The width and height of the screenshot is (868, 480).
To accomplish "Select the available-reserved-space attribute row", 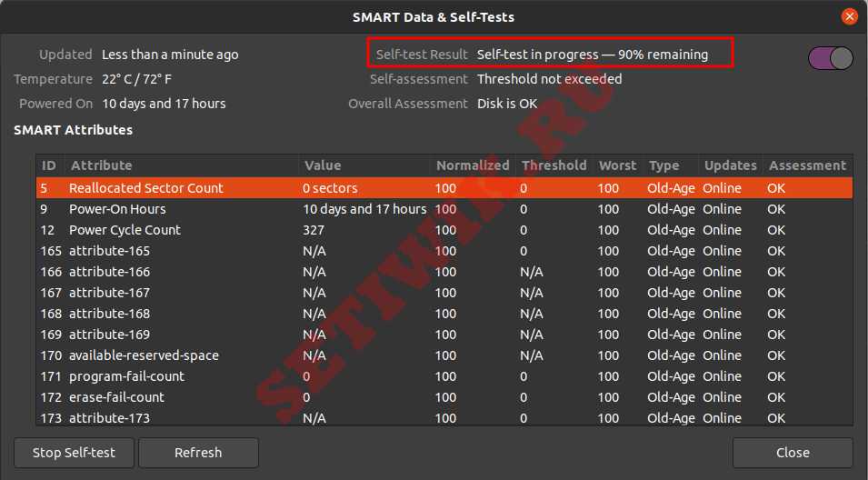I will coord(144,355).
